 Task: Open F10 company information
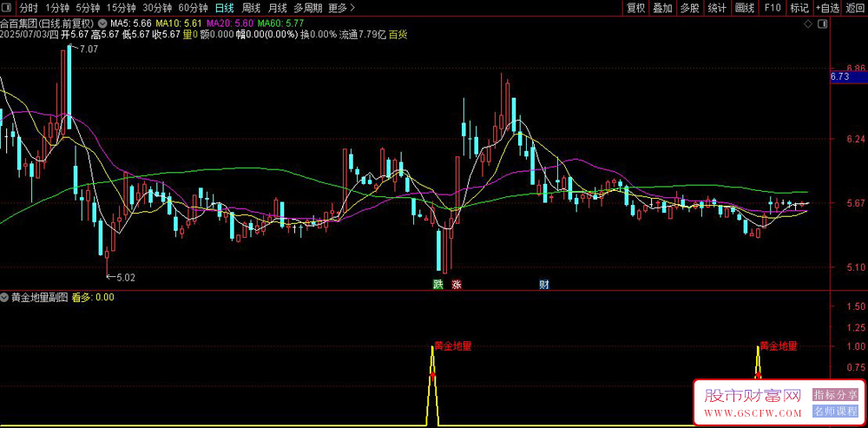pos(773,8)
